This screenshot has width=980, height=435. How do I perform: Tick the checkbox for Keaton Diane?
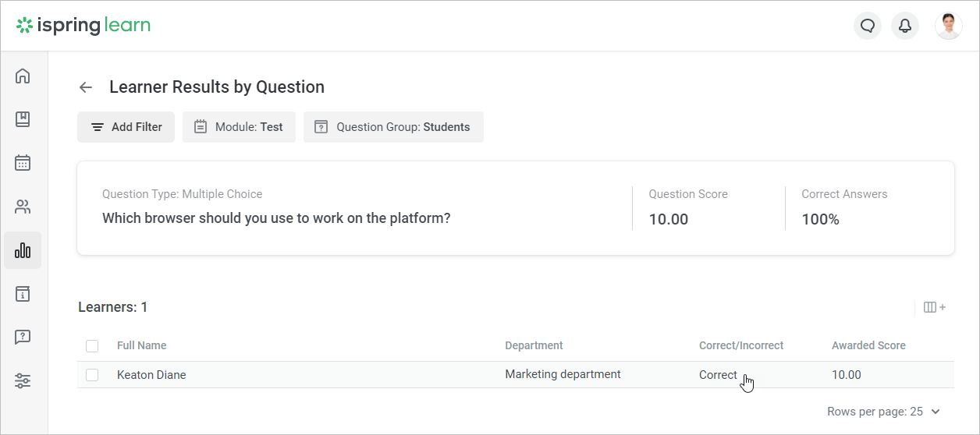pos(92,375)
